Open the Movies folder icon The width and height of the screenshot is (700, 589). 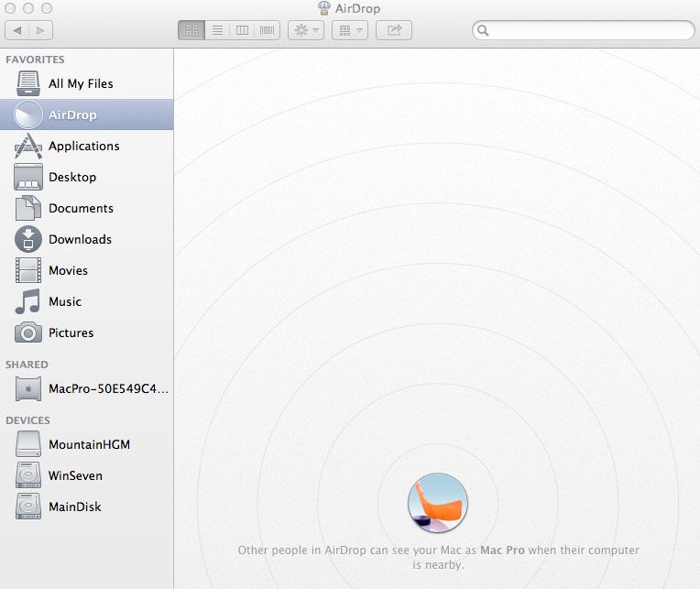tap(28, 270)
